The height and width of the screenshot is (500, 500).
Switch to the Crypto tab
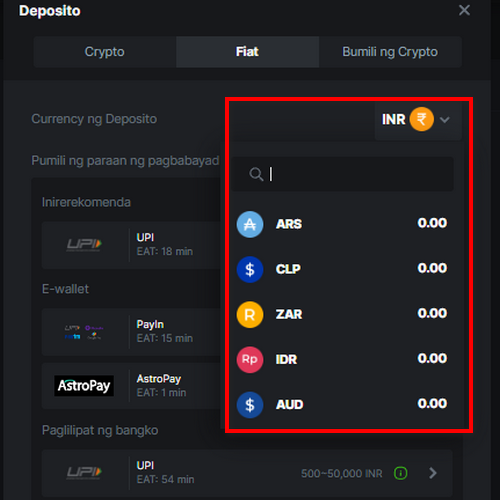click(x=105, y=52)
